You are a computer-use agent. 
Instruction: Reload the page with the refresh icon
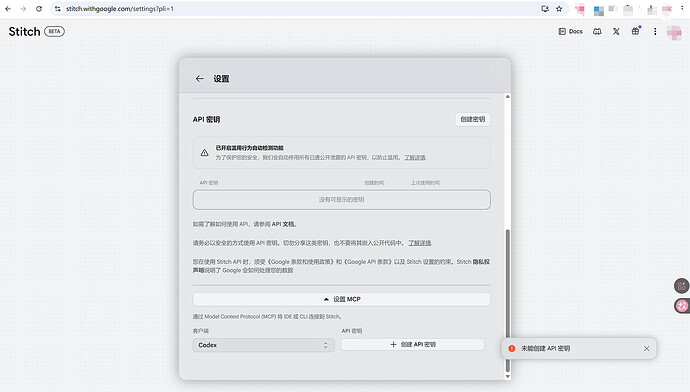coord(39,9)
